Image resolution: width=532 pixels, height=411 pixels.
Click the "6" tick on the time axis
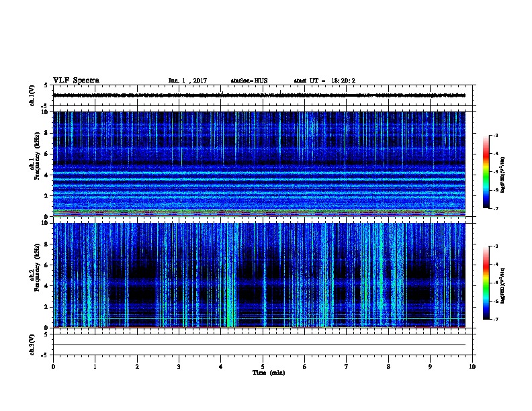coord(305,367)
